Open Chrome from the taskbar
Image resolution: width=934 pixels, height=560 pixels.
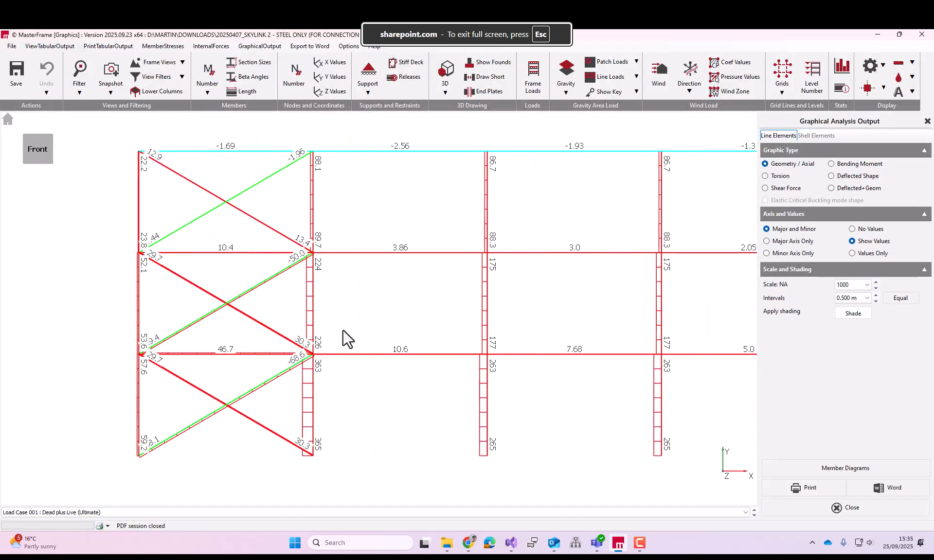point(468,542)
